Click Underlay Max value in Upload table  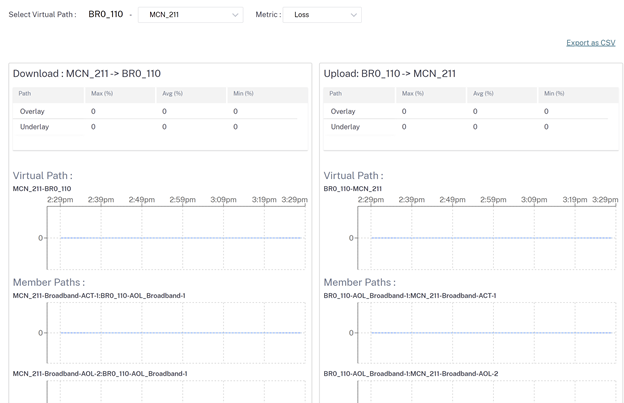[404, 127]
